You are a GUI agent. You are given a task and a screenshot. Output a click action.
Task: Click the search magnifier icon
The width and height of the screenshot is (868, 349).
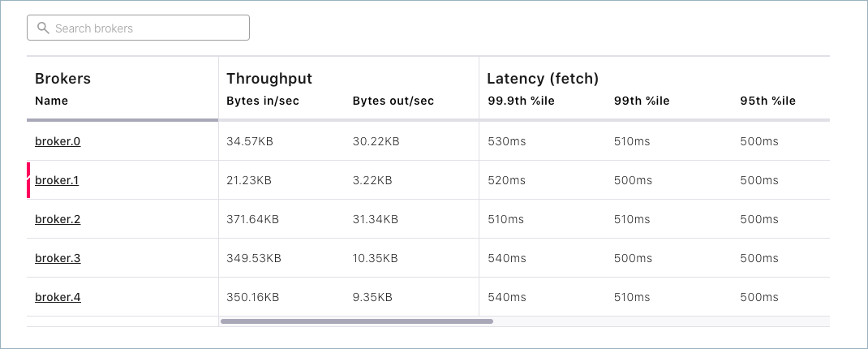point(44,28)
